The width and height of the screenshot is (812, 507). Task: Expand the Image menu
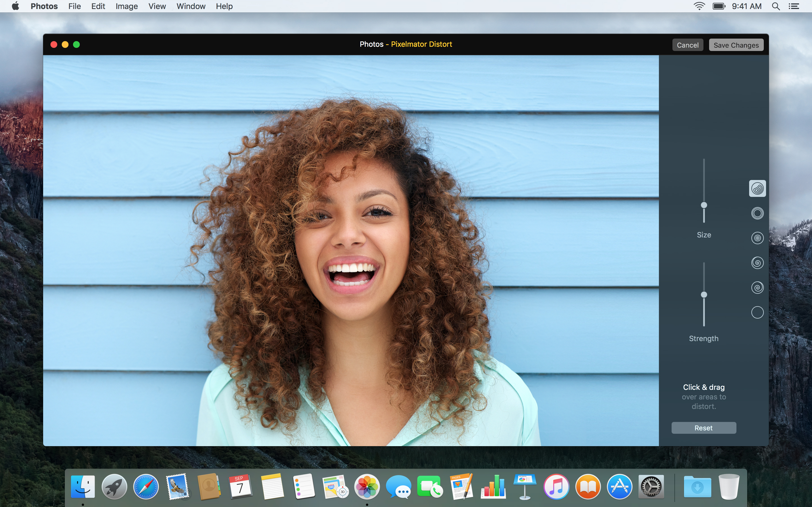tap(126, 6)
